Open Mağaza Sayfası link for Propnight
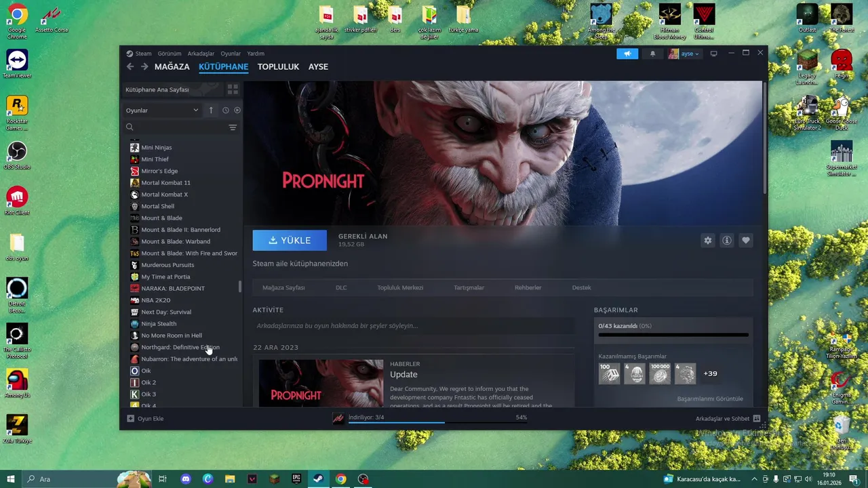Image resolution: width=868 pixels, height=488 pixels. (283, 287)
